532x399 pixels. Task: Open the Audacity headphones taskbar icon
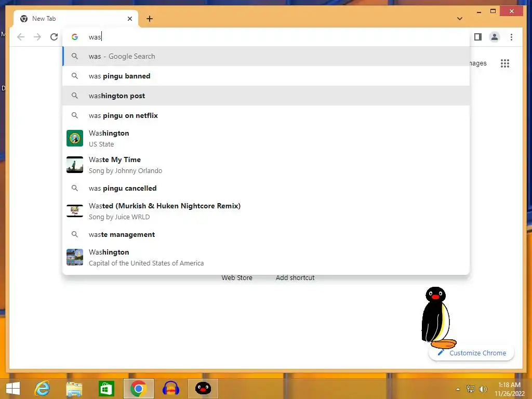170,389
